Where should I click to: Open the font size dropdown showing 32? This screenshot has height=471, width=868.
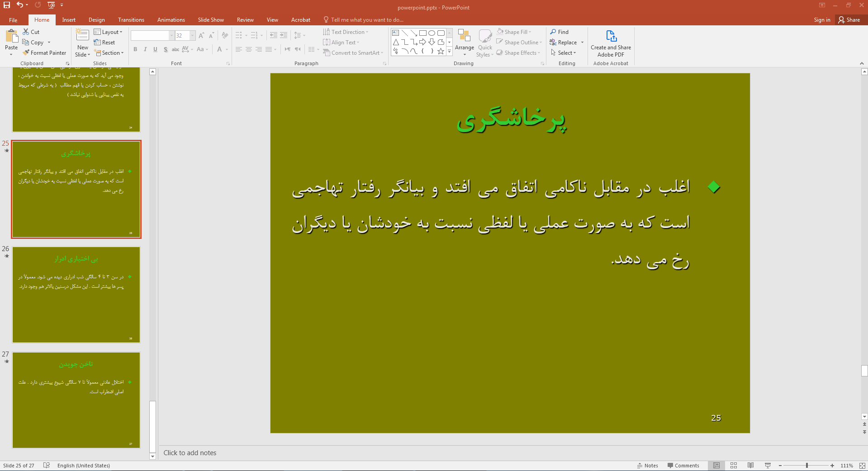185,35
